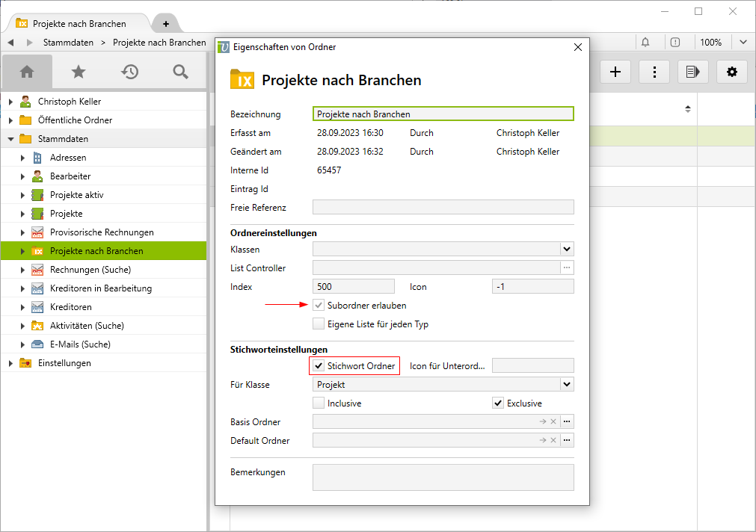Expand the Einstellungen tree node

10,363
